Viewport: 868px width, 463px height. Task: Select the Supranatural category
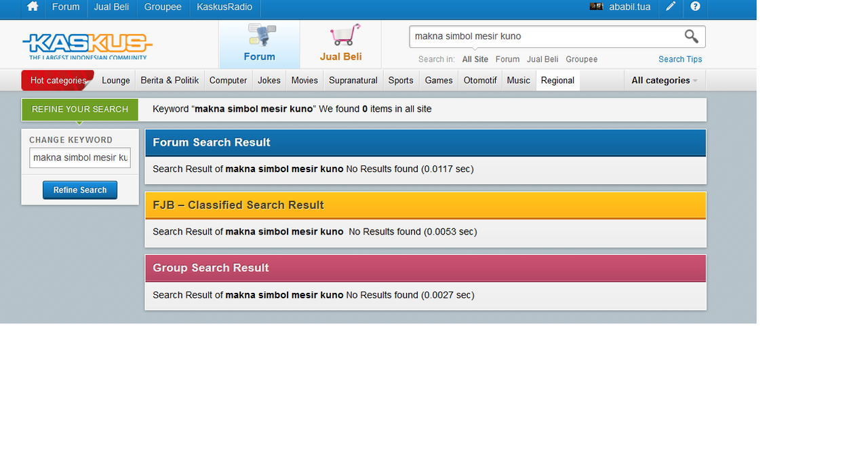pyautogui.click(x=353, y=81)
